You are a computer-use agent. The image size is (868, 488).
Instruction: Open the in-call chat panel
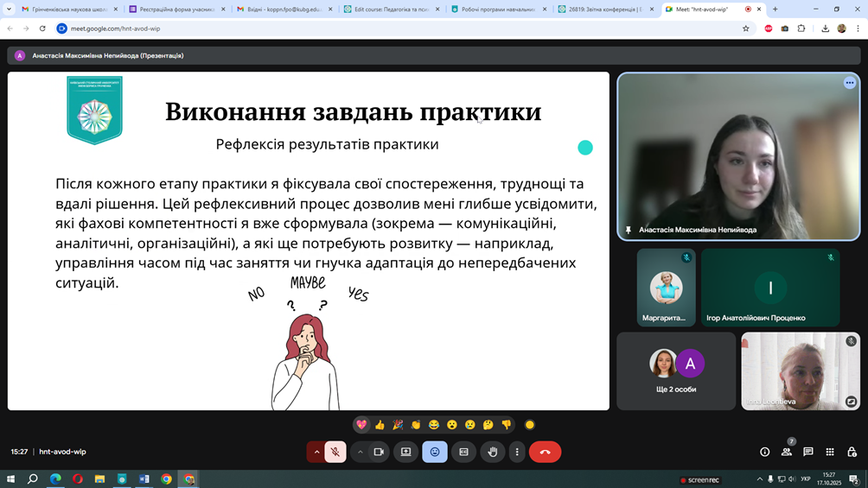click(x=808, y=452)
